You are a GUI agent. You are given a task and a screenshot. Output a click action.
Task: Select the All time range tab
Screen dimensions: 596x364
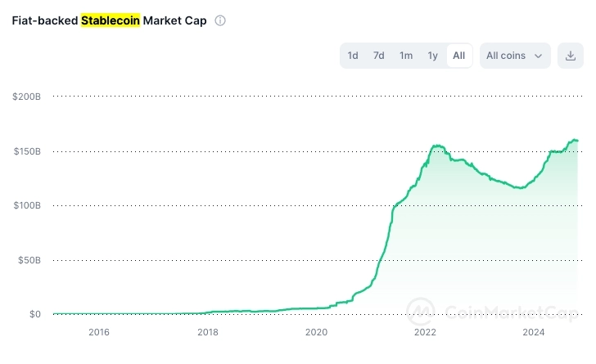pos(459,56)
